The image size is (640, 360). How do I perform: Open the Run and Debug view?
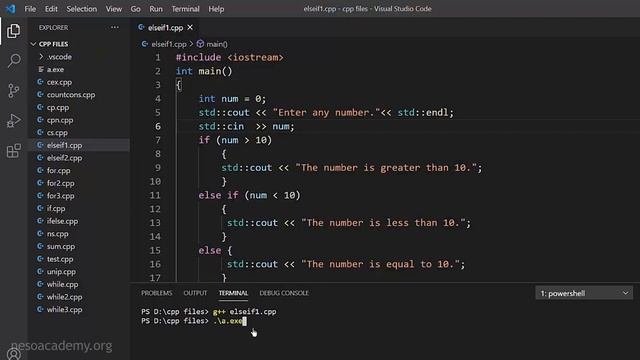click(13, 121)
